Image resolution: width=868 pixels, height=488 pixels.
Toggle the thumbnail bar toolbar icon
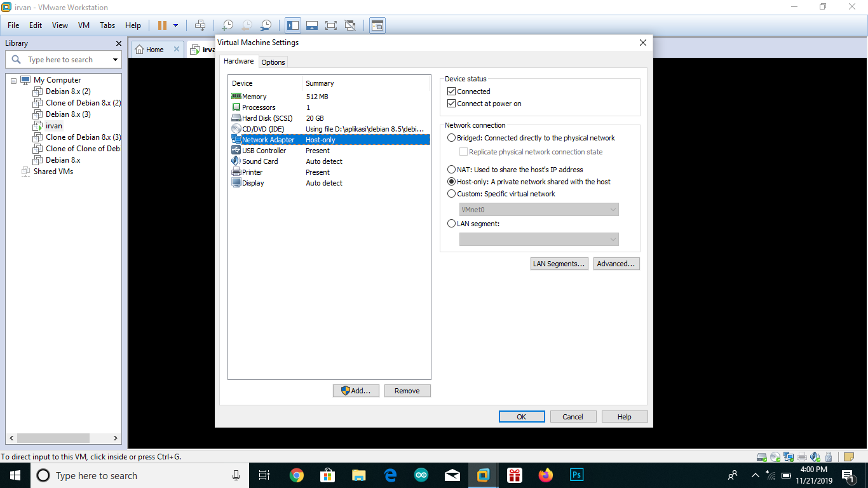click(x=312, y=25)
